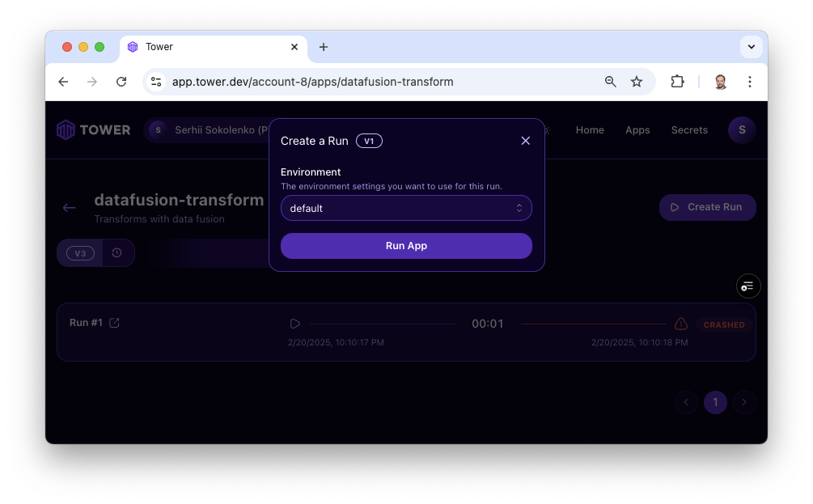Open the run filter settings icon
813x504 pixels.
point(747,286)
